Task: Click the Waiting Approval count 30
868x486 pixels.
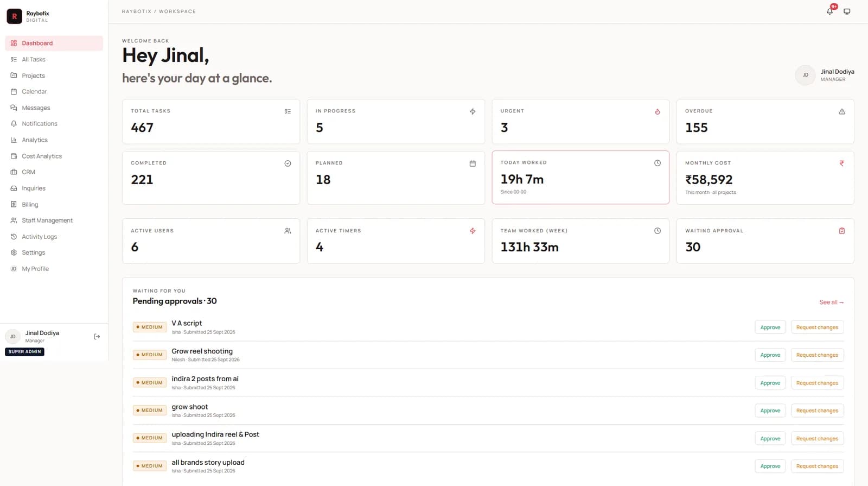Action: point(693,247)
